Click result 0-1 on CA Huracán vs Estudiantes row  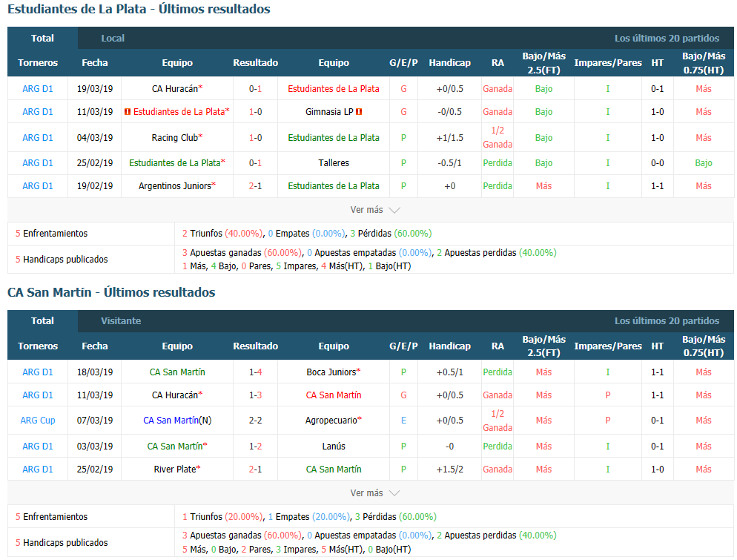pos(255,89)
